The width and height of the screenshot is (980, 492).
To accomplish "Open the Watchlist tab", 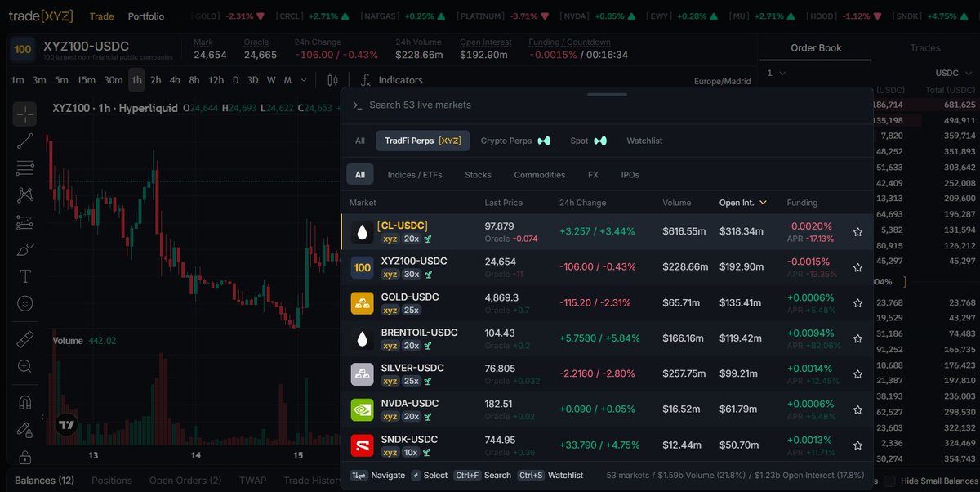I will coord(644,141).
